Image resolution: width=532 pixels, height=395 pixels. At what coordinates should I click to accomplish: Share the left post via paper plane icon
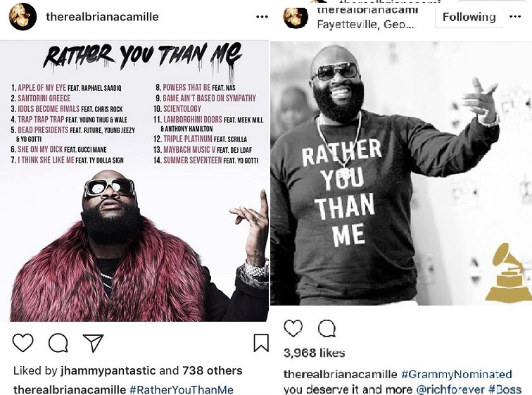point(93,343)
